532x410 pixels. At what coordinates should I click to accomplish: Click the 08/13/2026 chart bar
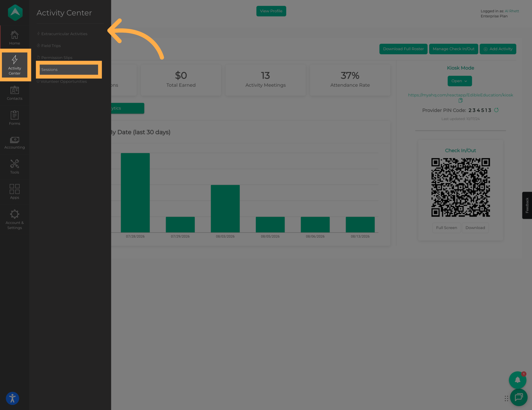[x=360, y=225]
